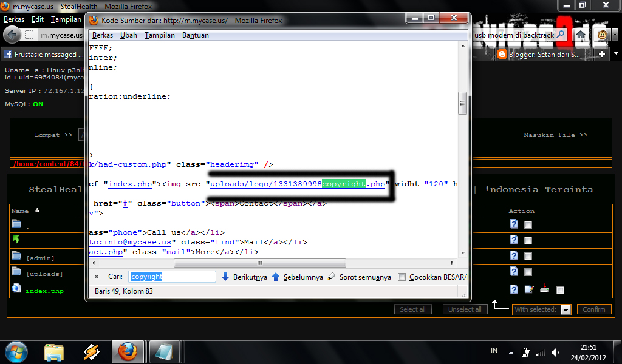
Task: Open a new tab with the plus button
Action: 602,54
